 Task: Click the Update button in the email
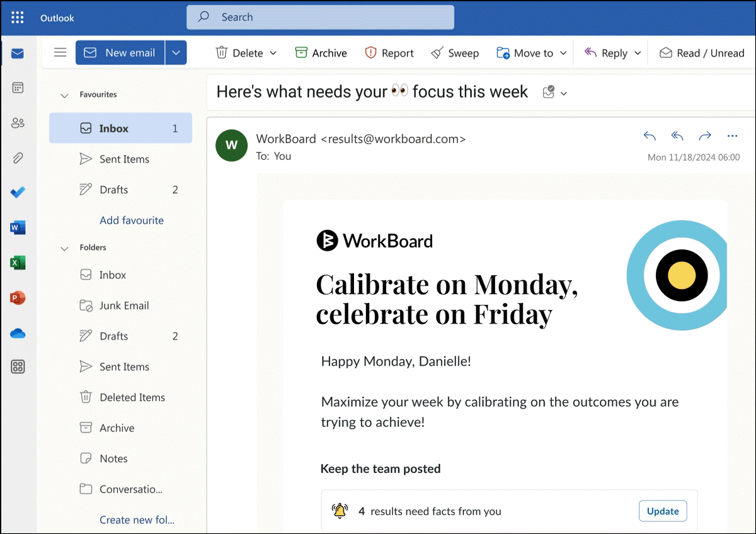(663, 511)
